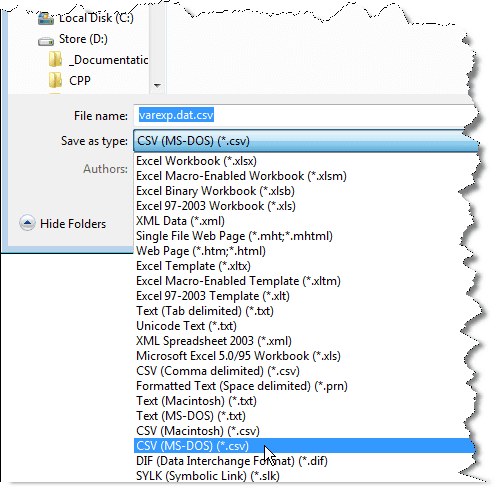This screenshot has height=487, width=495.
Task: Select Text (Tab delimited) (*.txt)
Action: tap(304, 311)
